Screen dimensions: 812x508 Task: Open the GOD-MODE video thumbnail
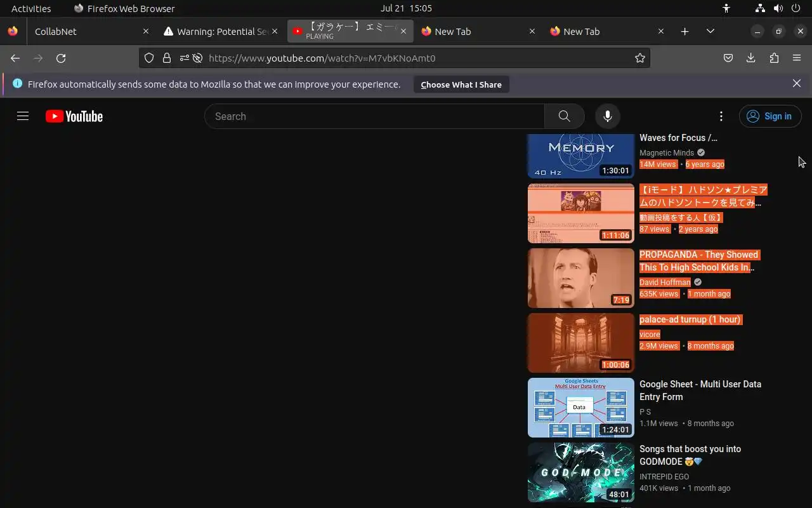coord(581,472)
